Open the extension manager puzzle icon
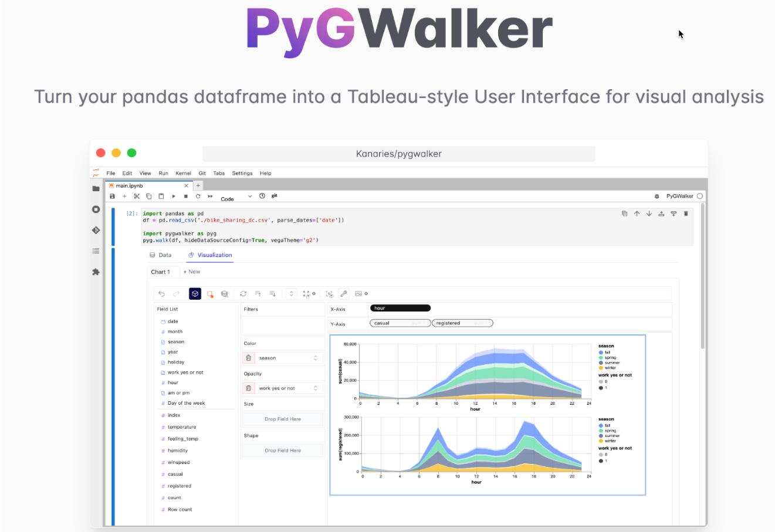 (x=96, y=272)
